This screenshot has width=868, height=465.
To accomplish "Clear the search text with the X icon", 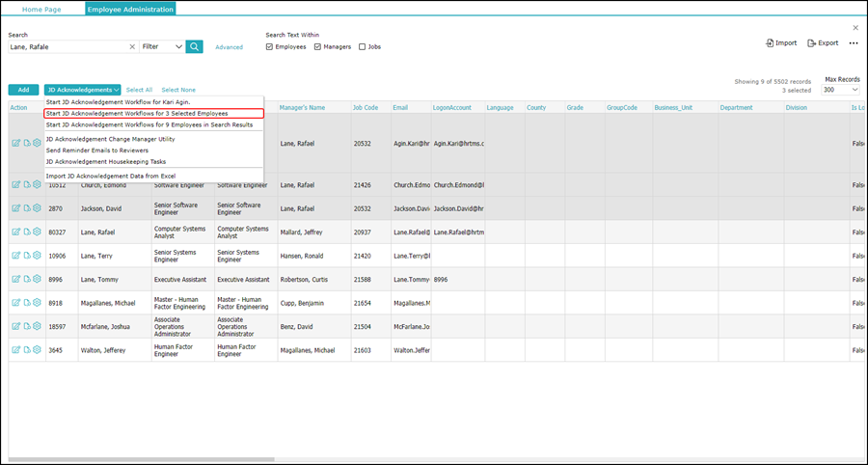I will click(x=132, y=46).
